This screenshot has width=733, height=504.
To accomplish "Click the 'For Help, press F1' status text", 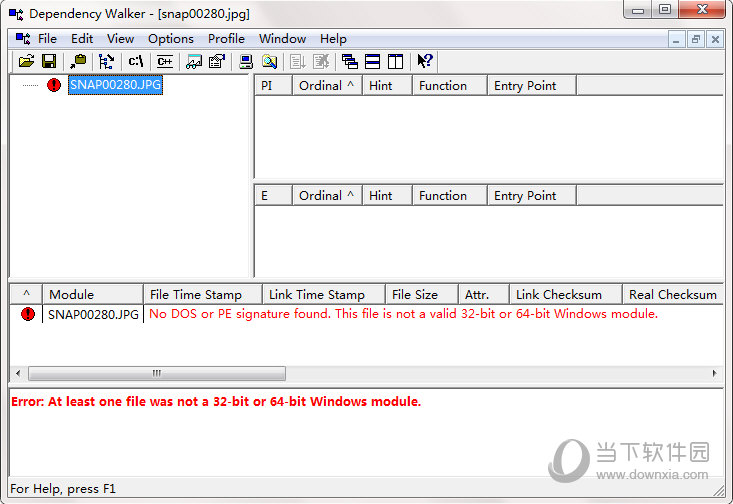I will (63, 489).
